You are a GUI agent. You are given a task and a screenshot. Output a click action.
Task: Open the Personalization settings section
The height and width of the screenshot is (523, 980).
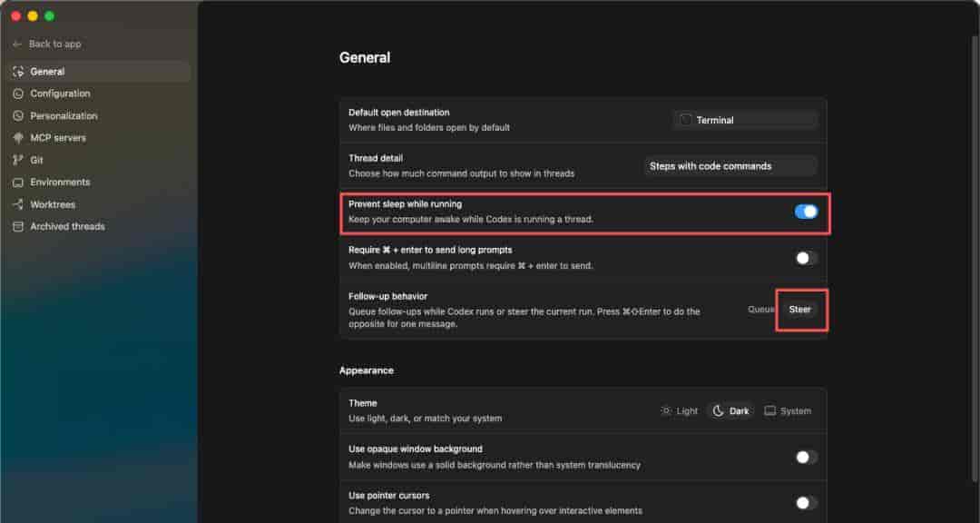click(x=100, y=116)
